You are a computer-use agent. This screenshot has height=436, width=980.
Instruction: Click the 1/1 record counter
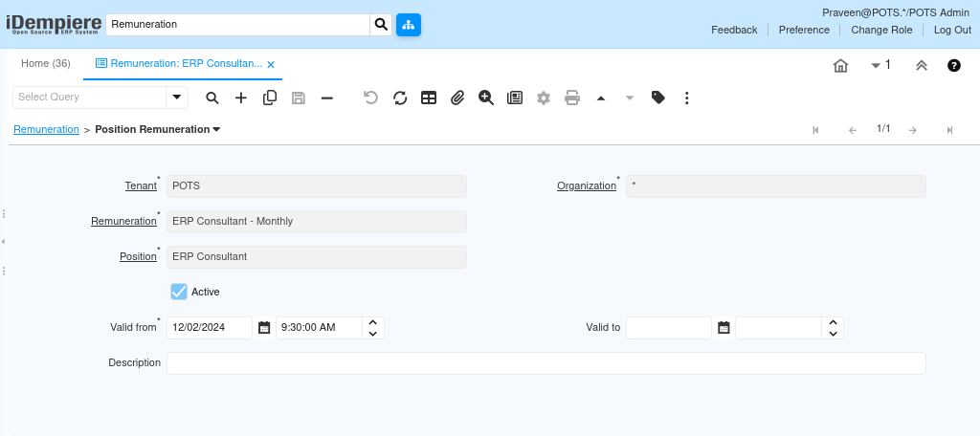(883, 129)
